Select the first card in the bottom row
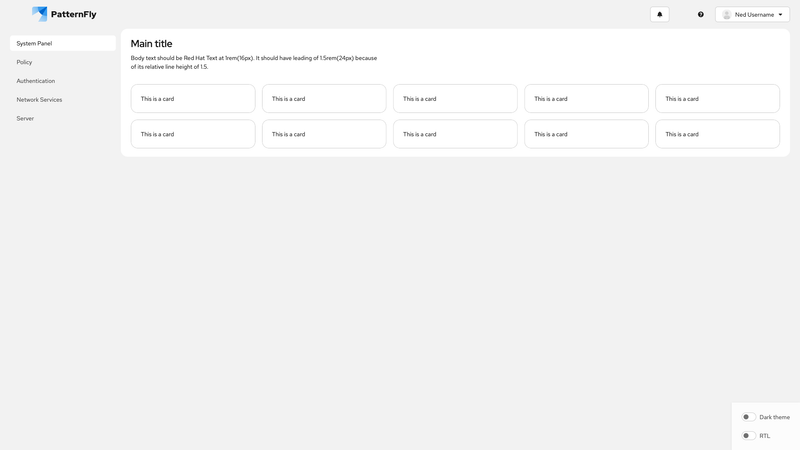 (x=193, y=134)
